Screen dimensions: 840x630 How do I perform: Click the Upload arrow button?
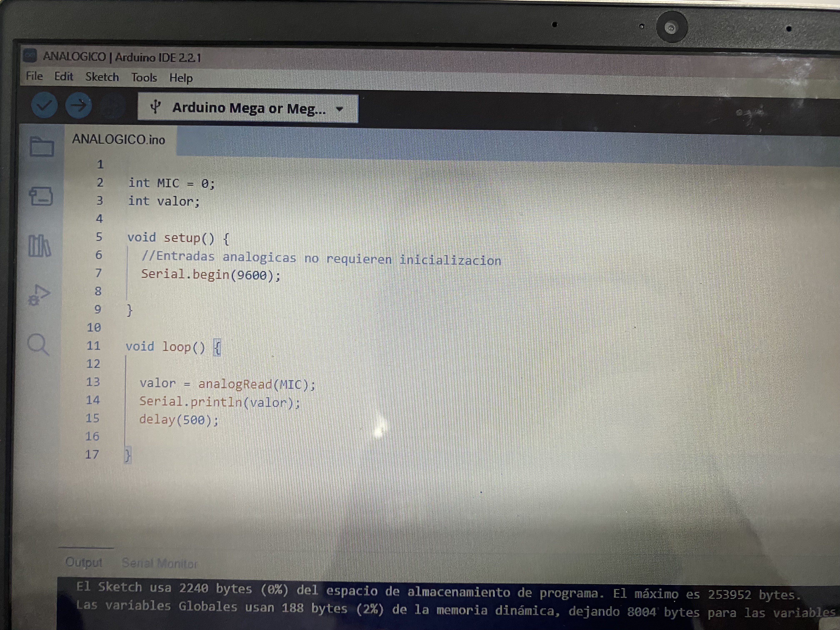(79, 105)
